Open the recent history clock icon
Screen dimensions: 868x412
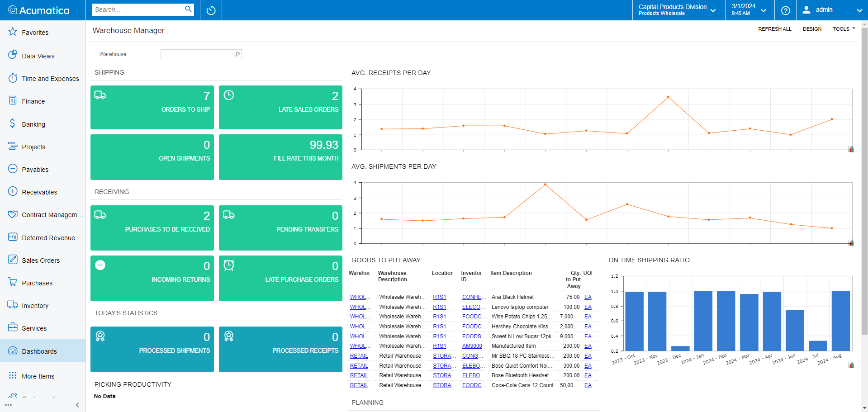pyautogui.click(x=211, y=10)
